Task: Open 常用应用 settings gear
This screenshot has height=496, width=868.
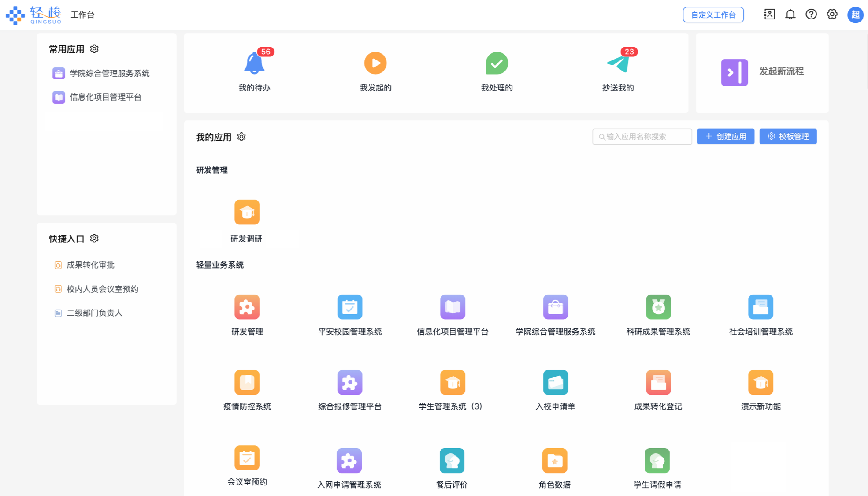Action: click(x=94, y=49)
